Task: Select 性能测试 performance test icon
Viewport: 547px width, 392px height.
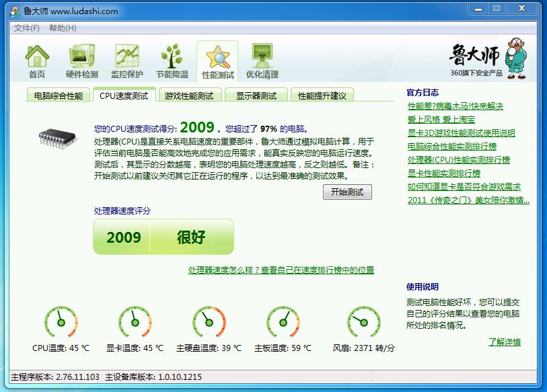Action: [x=218, y=62]
